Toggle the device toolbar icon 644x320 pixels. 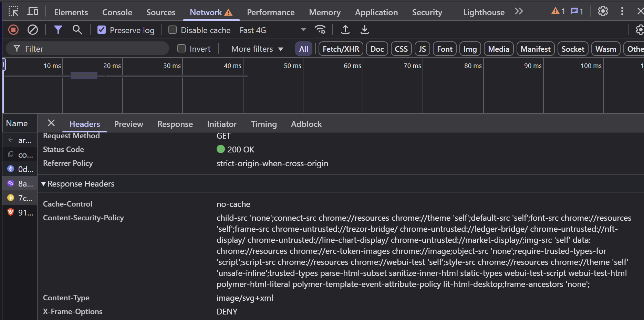[x=33, y=12]
